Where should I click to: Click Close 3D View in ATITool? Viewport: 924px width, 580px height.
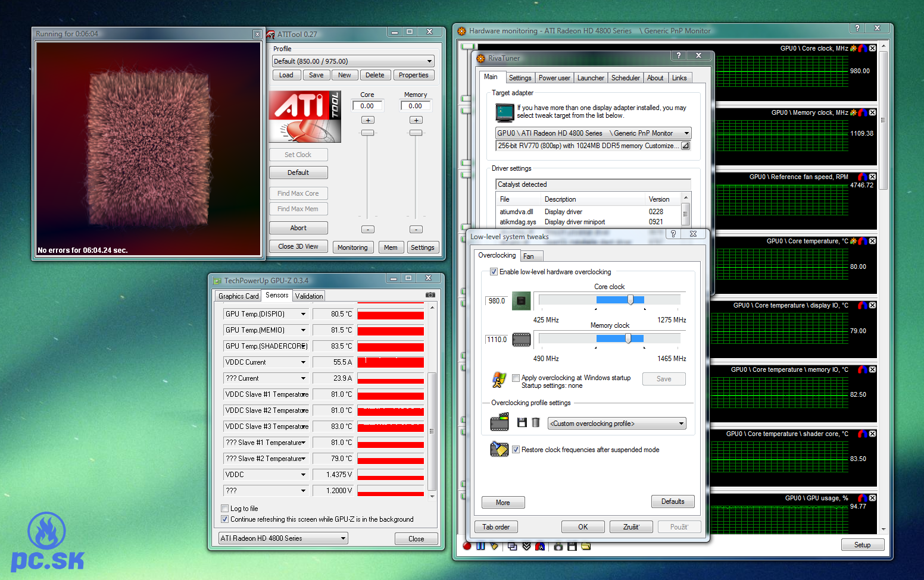click(x=298, y=246)
